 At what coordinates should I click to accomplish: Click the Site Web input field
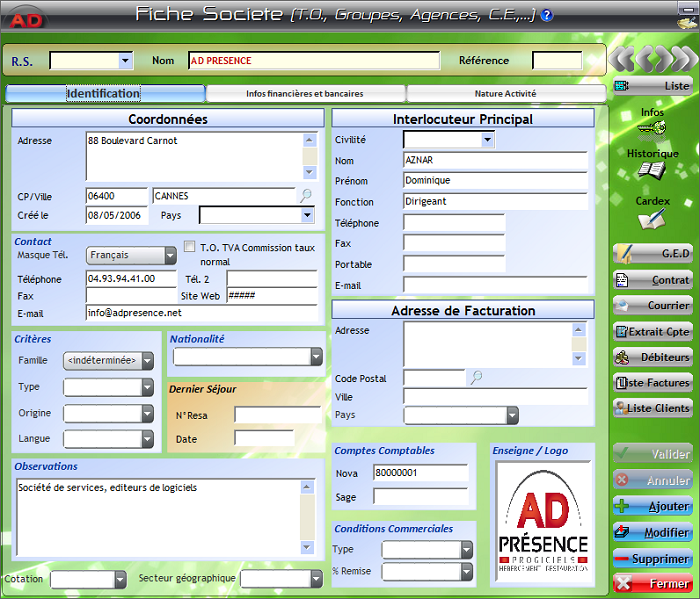[272, 295]
